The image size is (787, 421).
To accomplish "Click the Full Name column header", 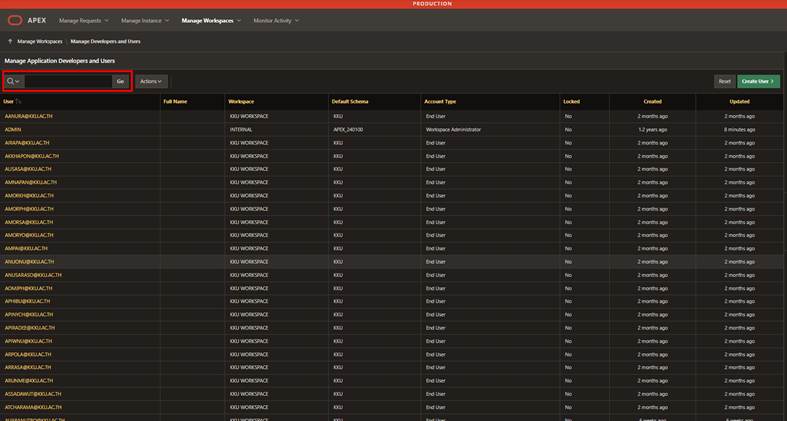I will tap(175, 102).
